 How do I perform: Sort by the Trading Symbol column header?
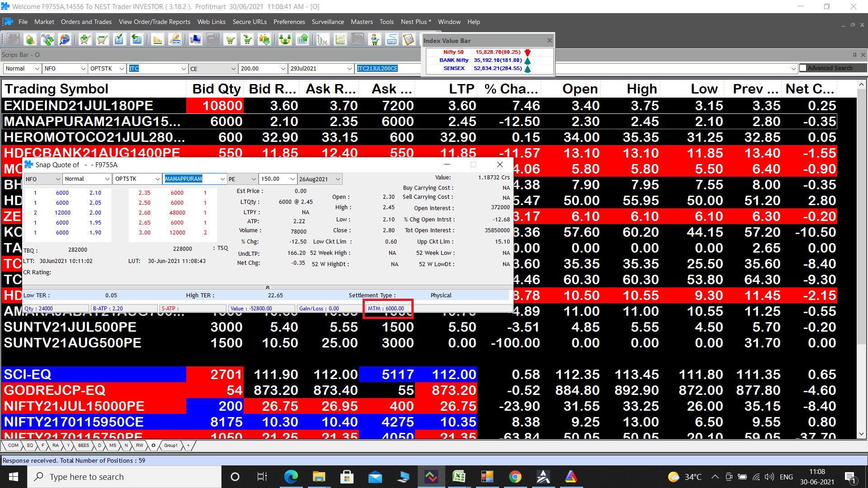(x=94, y=89)
